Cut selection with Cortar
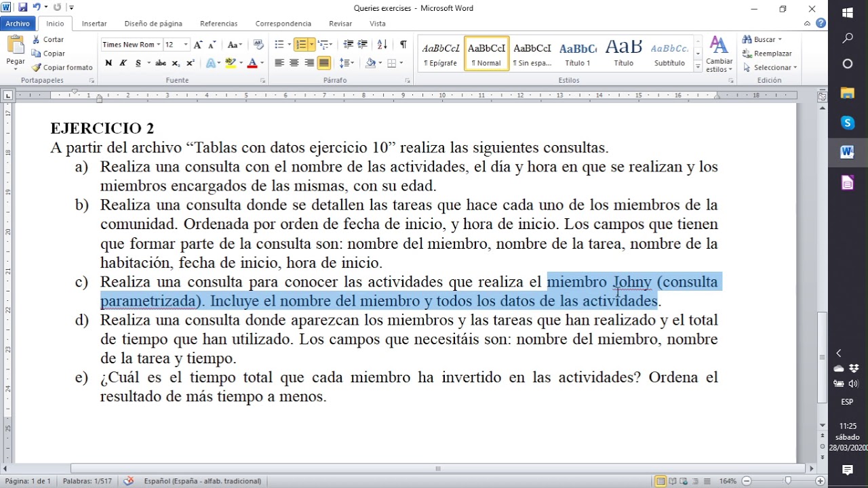 coord(47,39)
